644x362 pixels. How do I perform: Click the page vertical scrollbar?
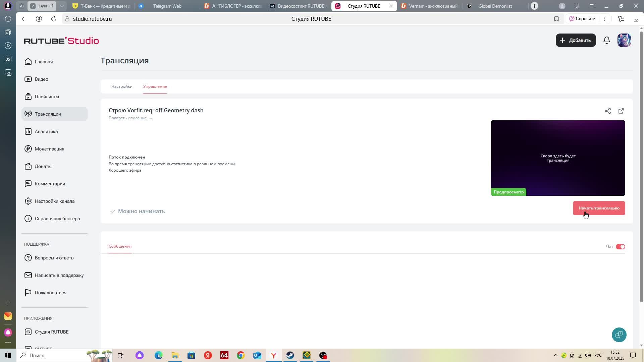coord(641,168)
